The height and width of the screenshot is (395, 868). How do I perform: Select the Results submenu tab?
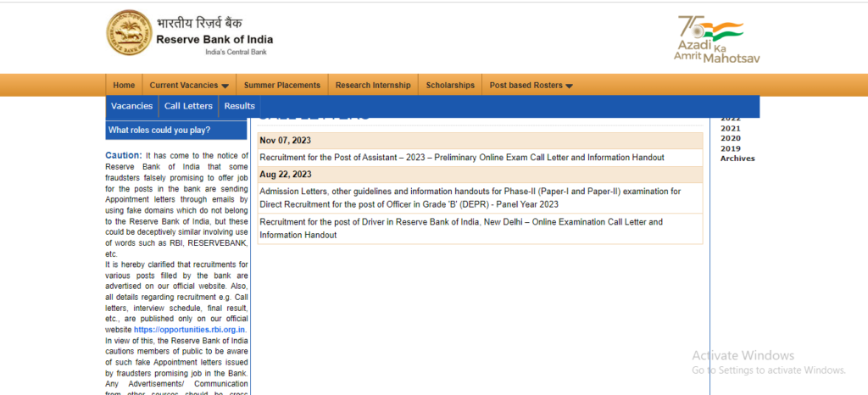239,106
